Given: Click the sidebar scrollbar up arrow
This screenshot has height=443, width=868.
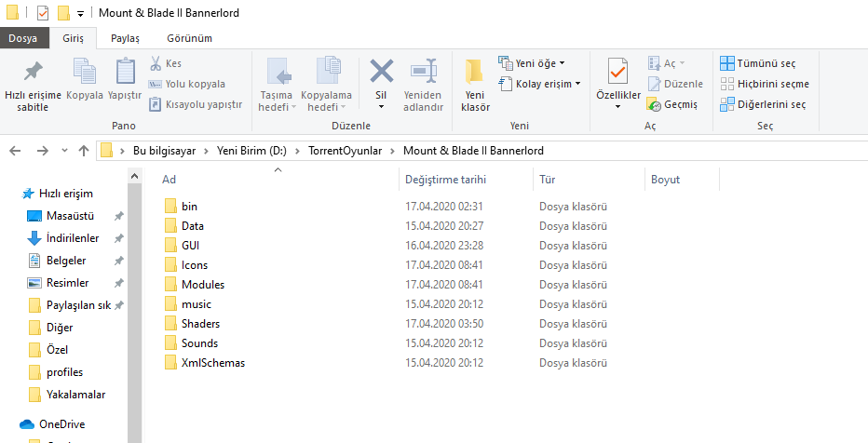Looking at the screenshot, I should coord(134,177).
